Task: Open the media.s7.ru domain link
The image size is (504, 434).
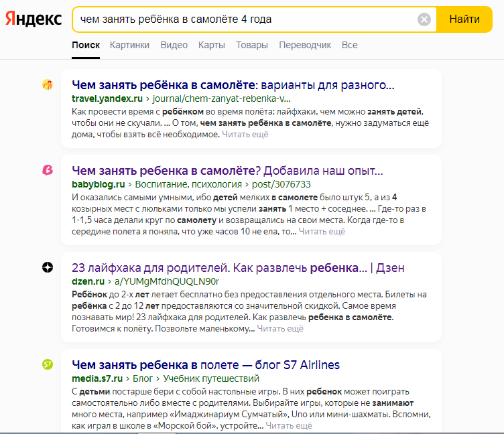Action: click(97, 378)
